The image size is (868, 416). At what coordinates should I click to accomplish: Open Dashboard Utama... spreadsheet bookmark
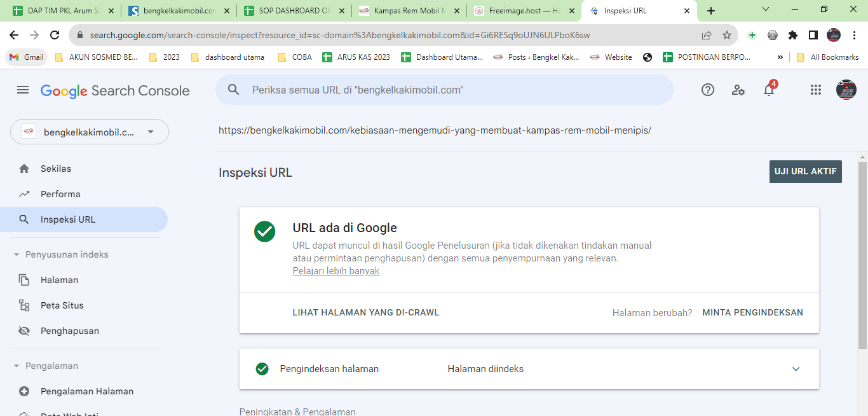click(x=442, y=57)
